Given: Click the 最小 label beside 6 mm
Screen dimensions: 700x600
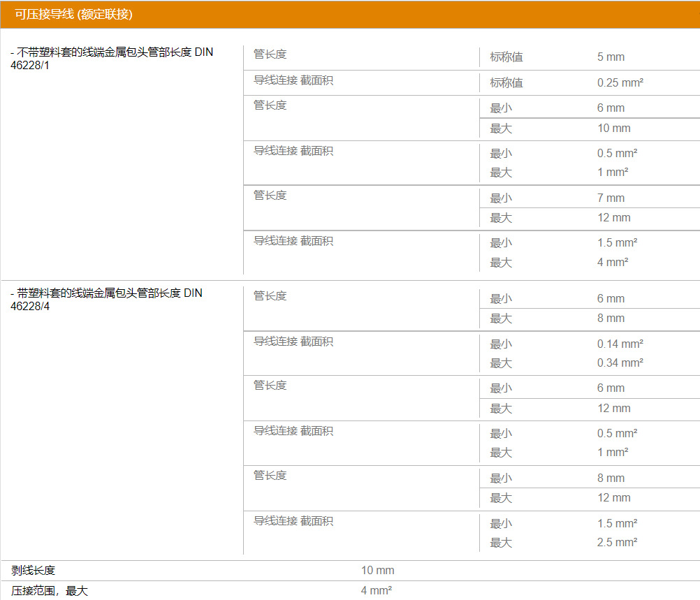Looking at the screenshot, I should (x=500, y=108).
